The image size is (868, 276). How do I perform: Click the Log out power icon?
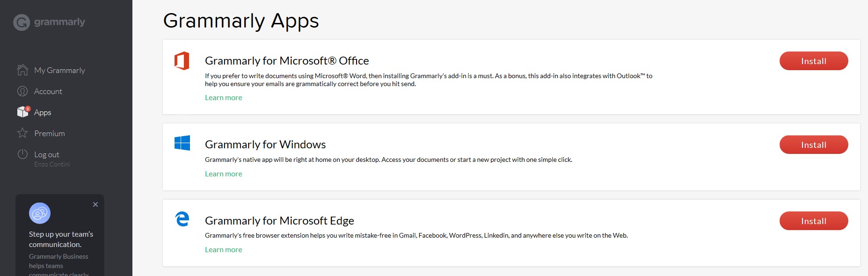pyautogui.click(x=22, y=154)
